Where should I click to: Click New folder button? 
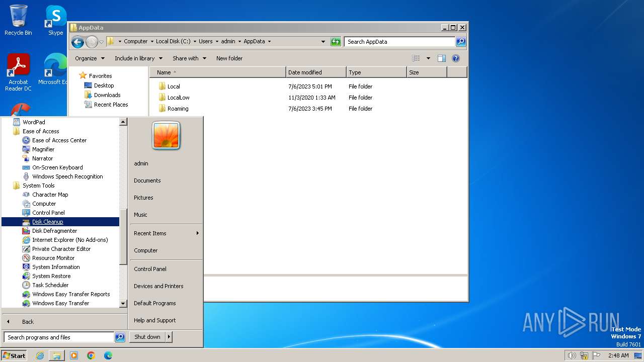tap(229, 58)
